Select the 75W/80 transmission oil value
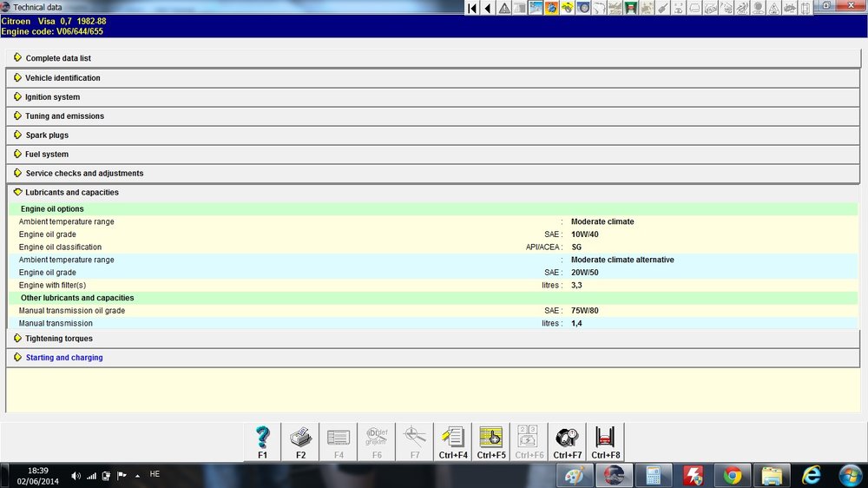 point(584,311)
